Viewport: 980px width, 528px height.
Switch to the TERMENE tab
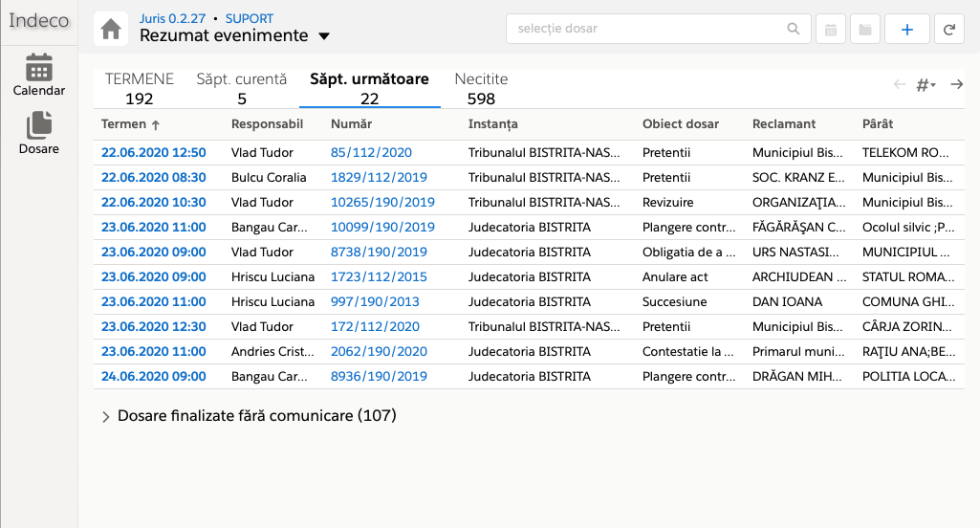pyautogui.click(x=140, y=88)
